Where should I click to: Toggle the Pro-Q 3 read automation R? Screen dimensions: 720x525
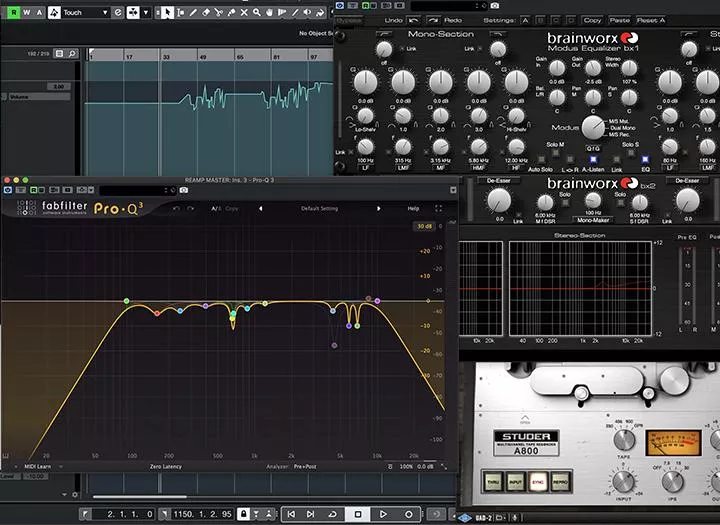pyautogui.click(x=34, y=190)
